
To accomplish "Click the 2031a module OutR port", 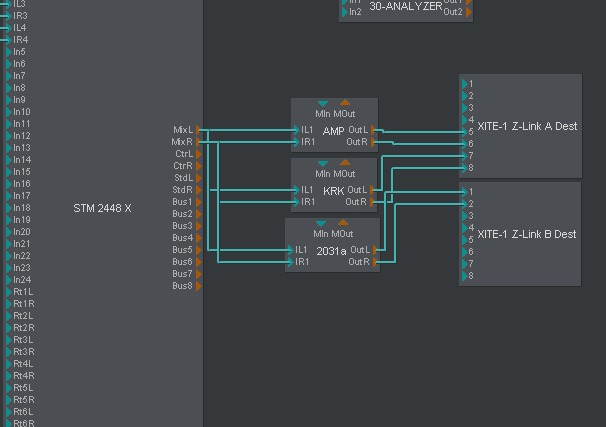I will click(x=375, y=262).
